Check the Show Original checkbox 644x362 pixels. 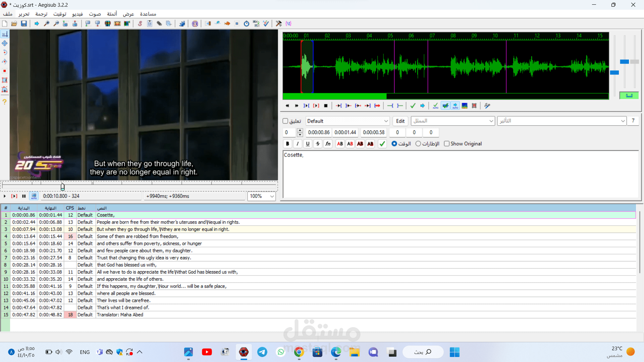tap(447, 144)
